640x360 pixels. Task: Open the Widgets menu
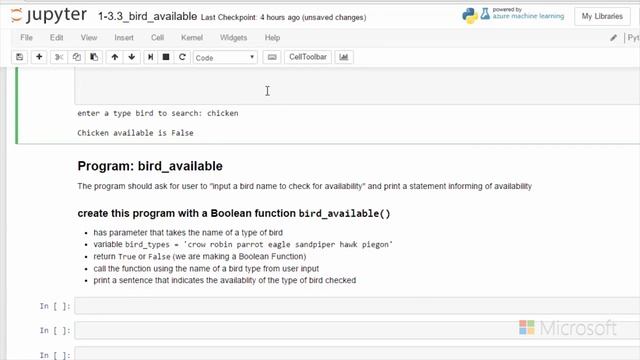233,38
